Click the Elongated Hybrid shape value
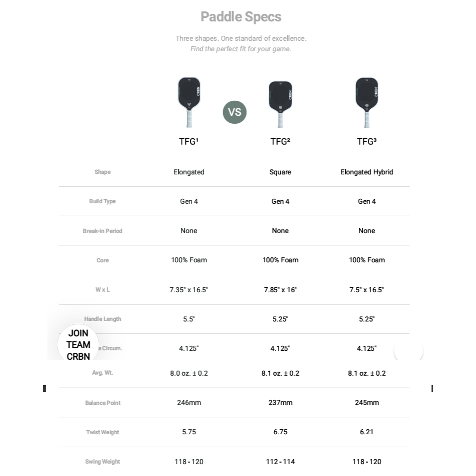Screen dimensions: 476x476 tap(367, 172)
